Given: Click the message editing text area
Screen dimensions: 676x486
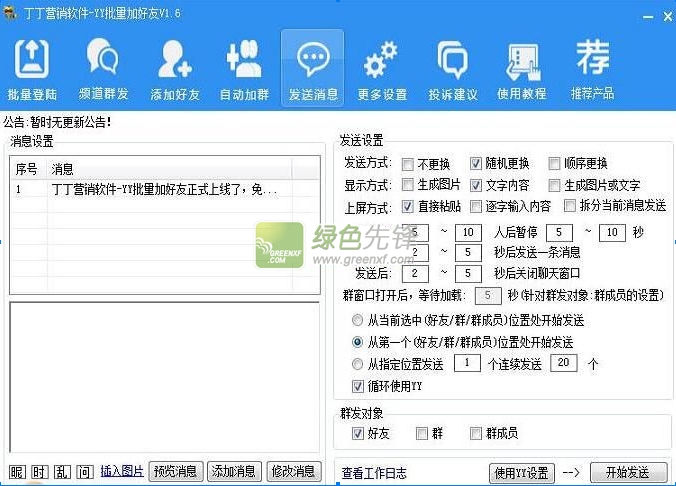Looking at the screenshot, I should coord(164,378).
